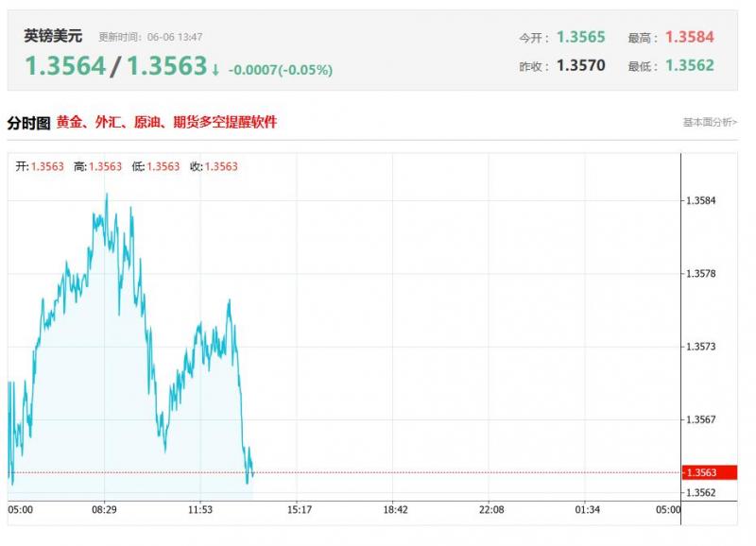
Task: Click the 22:08 time label on the x-axis
Action: (491, 510)
